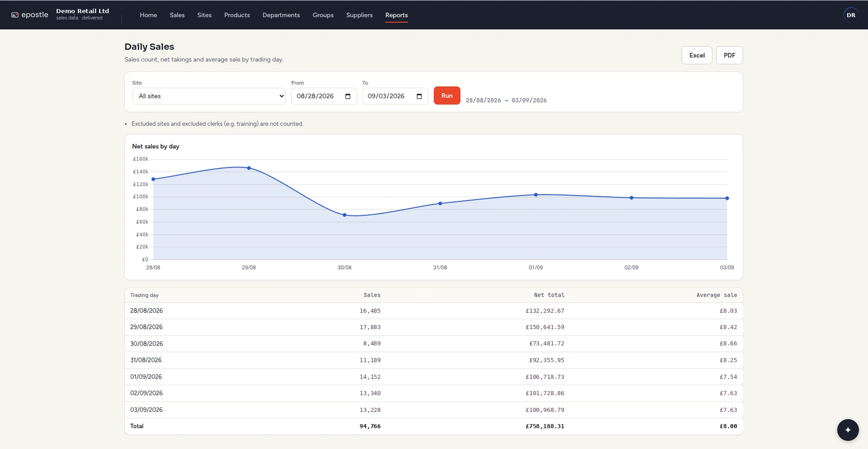The height and width of the screenshot is (449, 868).
Task: Click the Total row label
Action: [137, 426]
